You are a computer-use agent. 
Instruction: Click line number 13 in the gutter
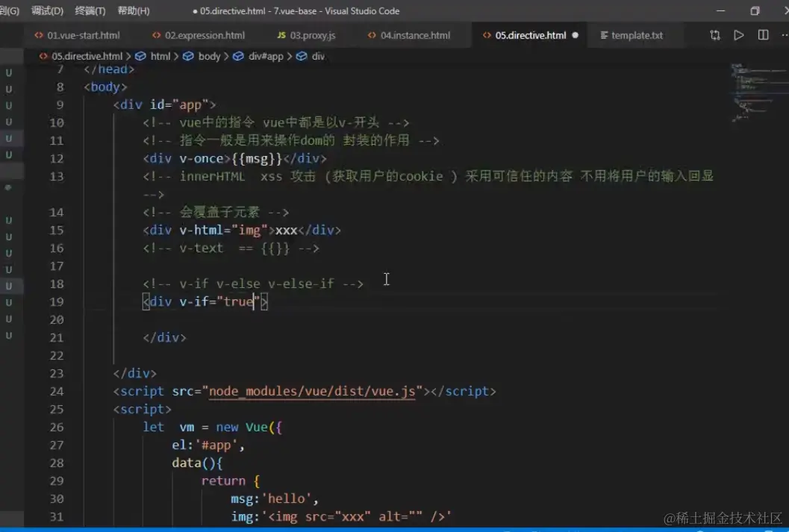57,177
